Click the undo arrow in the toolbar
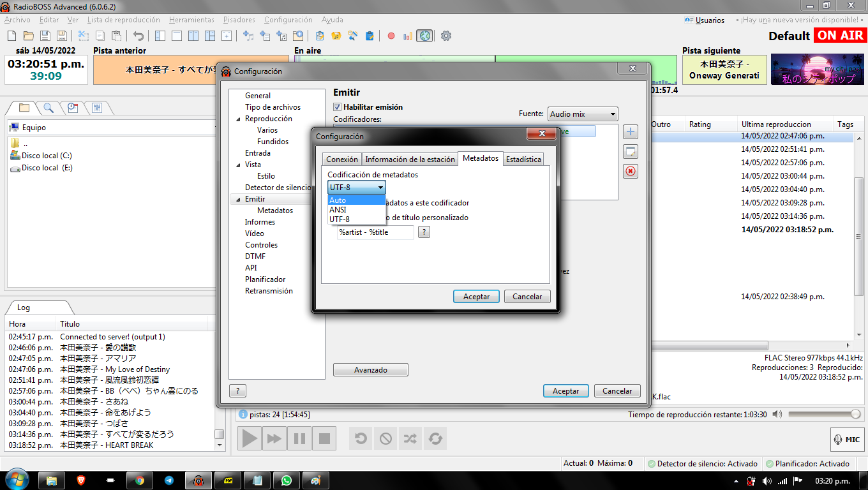Screen dimensions: 868x490 (138, 36)
